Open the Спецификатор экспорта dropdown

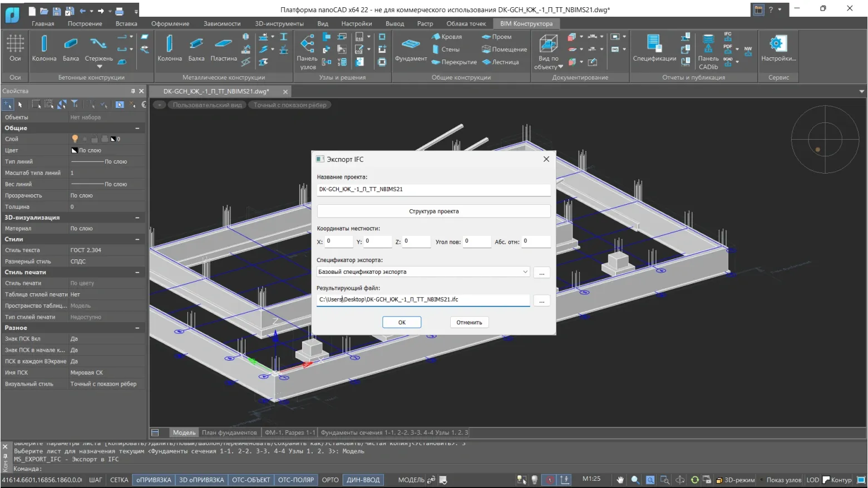click(x=525, y=272)
